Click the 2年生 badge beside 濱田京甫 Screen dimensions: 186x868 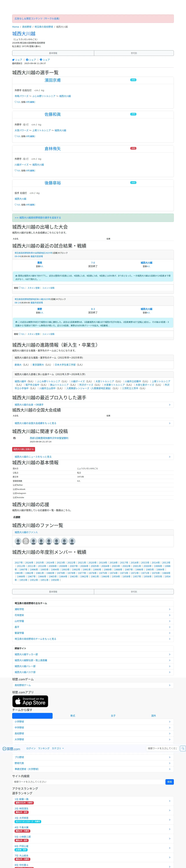pyautogui.click(x=133, y=80)
